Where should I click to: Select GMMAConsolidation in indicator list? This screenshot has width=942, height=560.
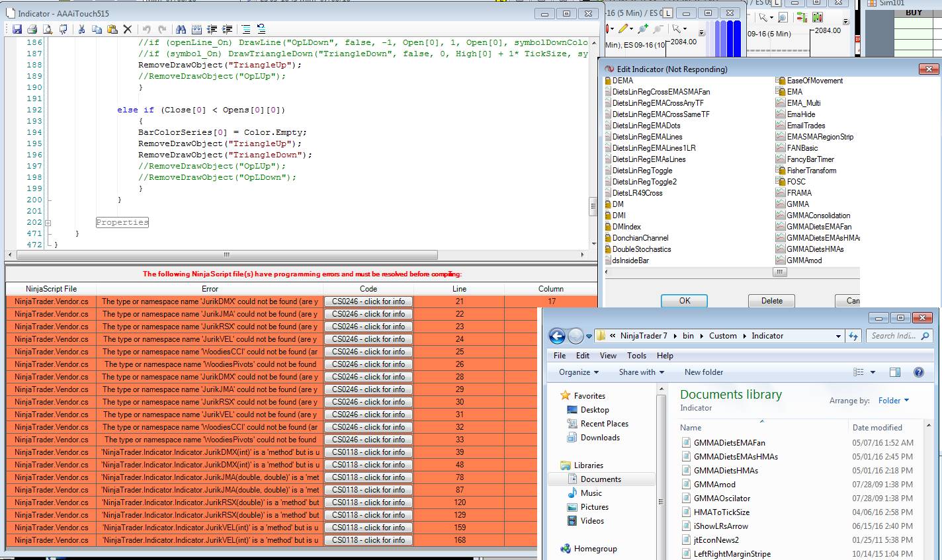click(818, 216)
